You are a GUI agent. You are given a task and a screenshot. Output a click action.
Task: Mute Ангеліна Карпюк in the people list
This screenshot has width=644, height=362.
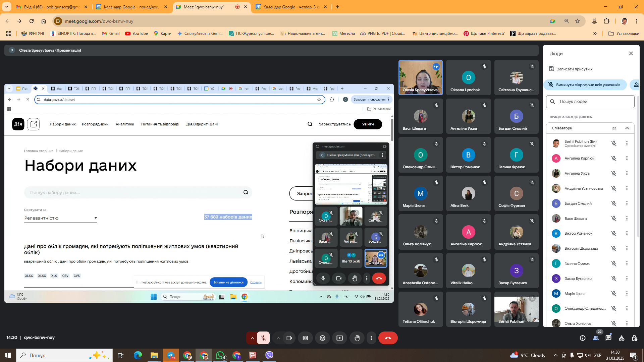(613, 158)
